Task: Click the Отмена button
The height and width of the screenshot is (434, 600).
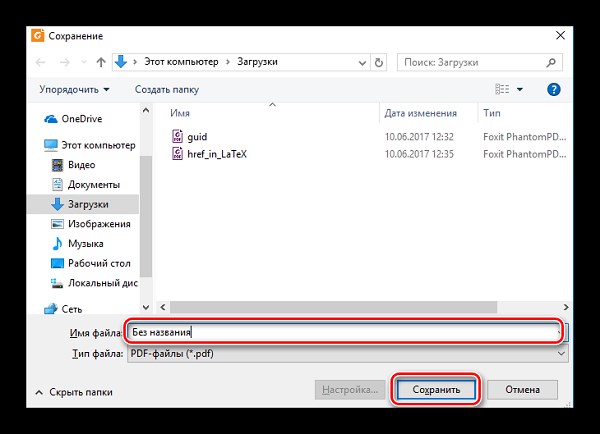Action: [522, 390]
